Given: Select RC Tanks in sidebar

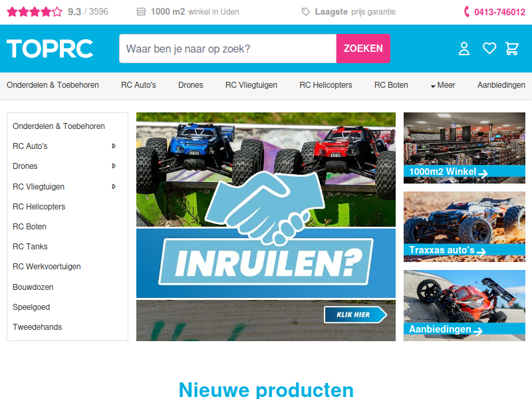Looking at the screenshot, I should 30,247.
